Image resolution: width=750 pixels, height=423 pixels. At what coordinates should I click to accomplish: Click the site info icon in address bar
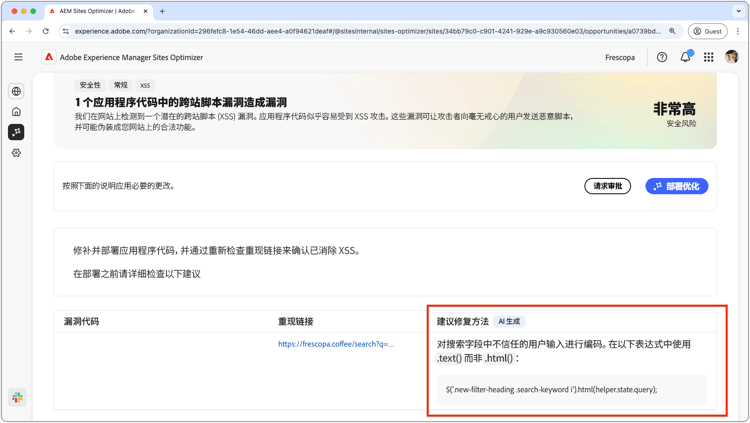[x=66, y=31]
